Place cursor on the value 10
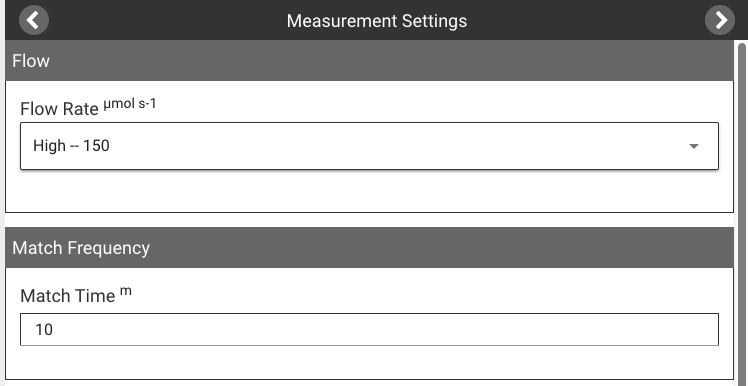Screen dimensions: 748x386 pos(44,330)
